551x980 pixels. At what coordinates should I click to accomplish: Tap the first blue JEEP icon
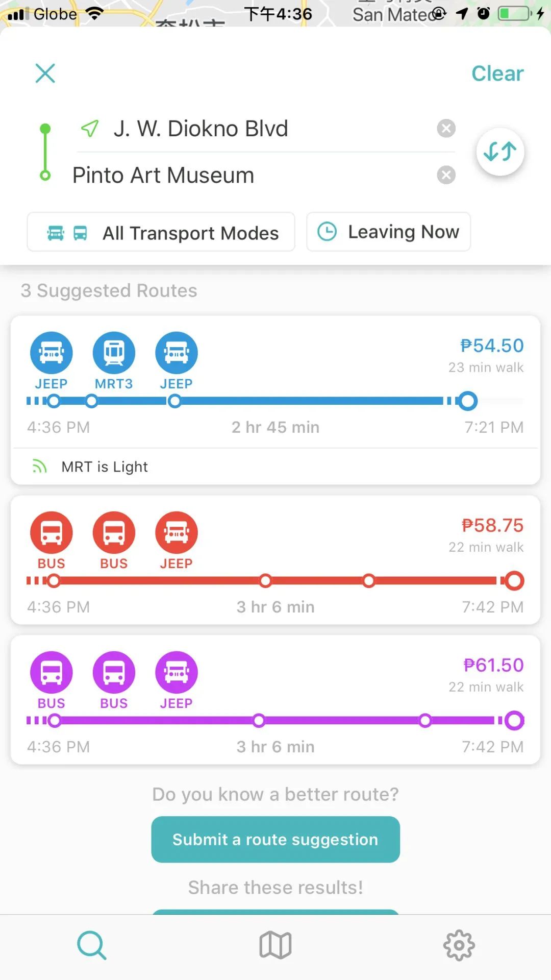click(52, 353)
